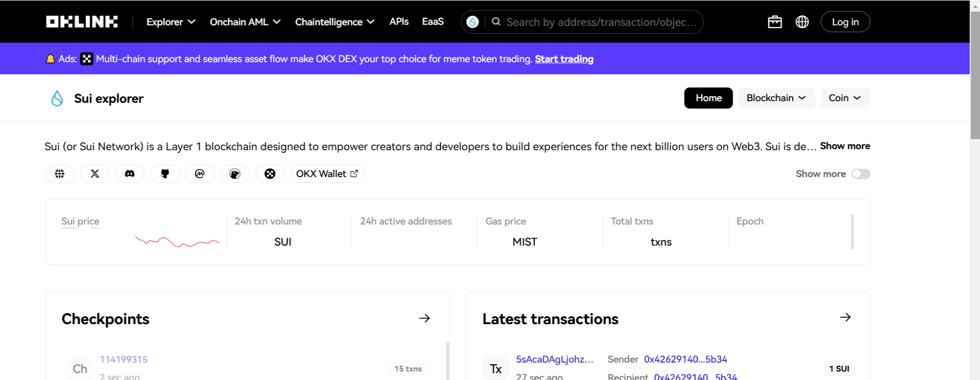Focus the address/transaction search field
This screenshot has width=980, height=380.
click(601, 22)
